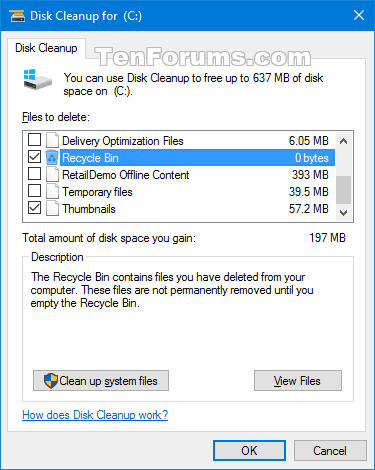
Task: Click the Windows drive icon beside summary text
Action: (38, 79)
